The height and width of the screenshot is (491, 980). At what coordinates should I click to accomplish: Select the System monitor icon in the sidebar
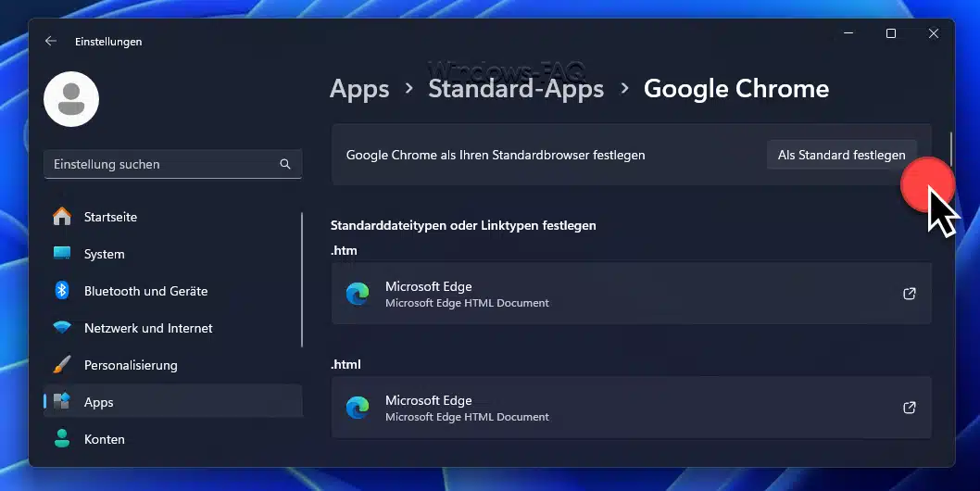point(62,254)
